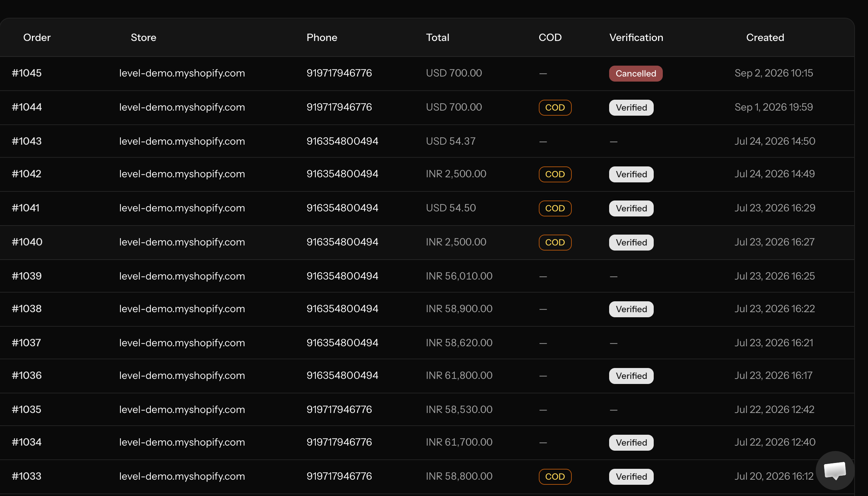The height and width of the screenshot is (496, 868).
Task: Select order number #1043
Action: [27, 141]
